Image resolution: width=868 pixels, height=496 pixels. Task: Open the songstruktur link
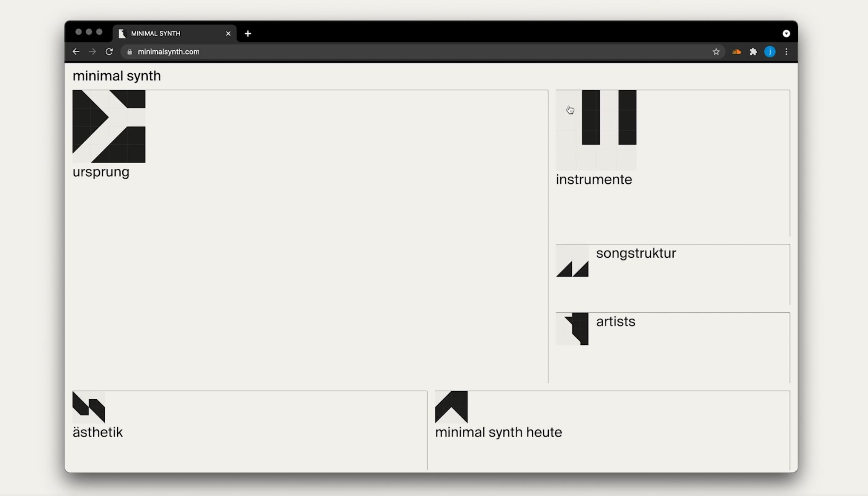636,253
